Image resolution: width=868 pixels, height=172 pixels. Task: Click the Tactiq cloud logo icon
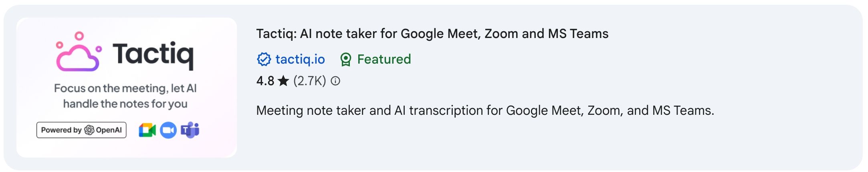[x=79, y=52]
